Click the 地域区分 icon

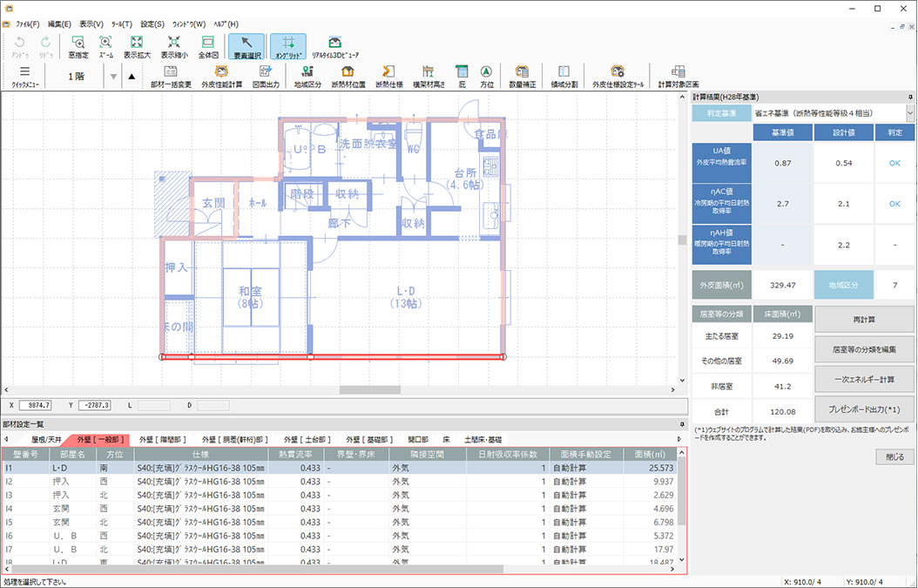coord(307,76)
